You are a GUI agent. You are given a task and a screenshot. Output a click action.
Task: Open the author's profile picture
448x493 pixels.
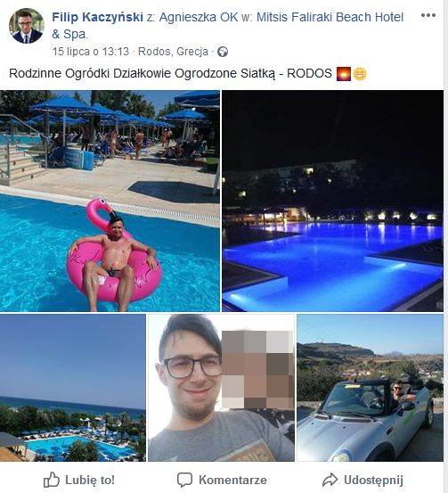pos(27,26)
